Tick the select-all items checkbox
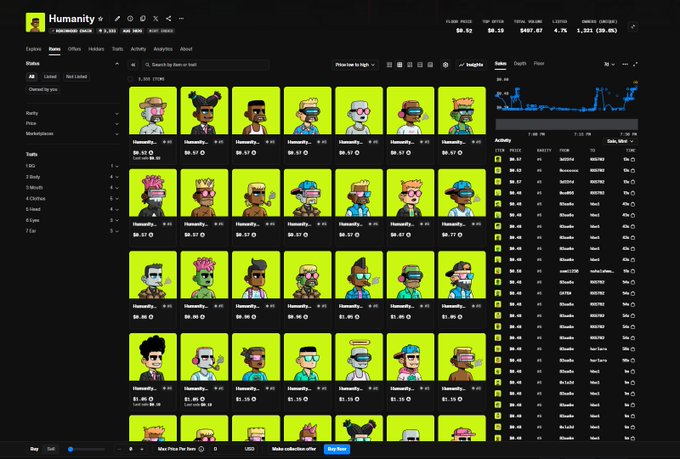The width and height of the screenshot is (680, 459). point(131,79)
